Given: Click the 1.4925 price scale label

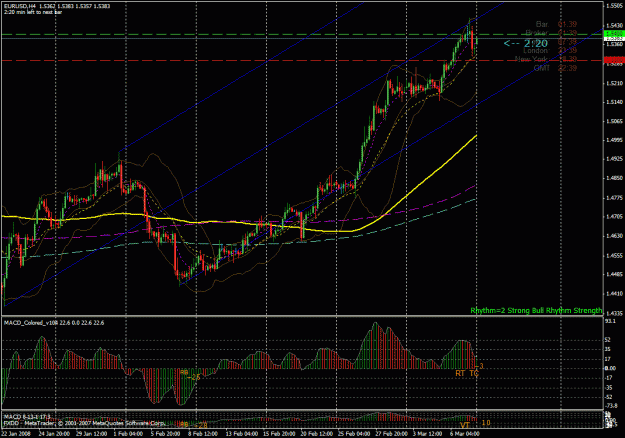Looking at the screenshot, I should coord(614,159).
